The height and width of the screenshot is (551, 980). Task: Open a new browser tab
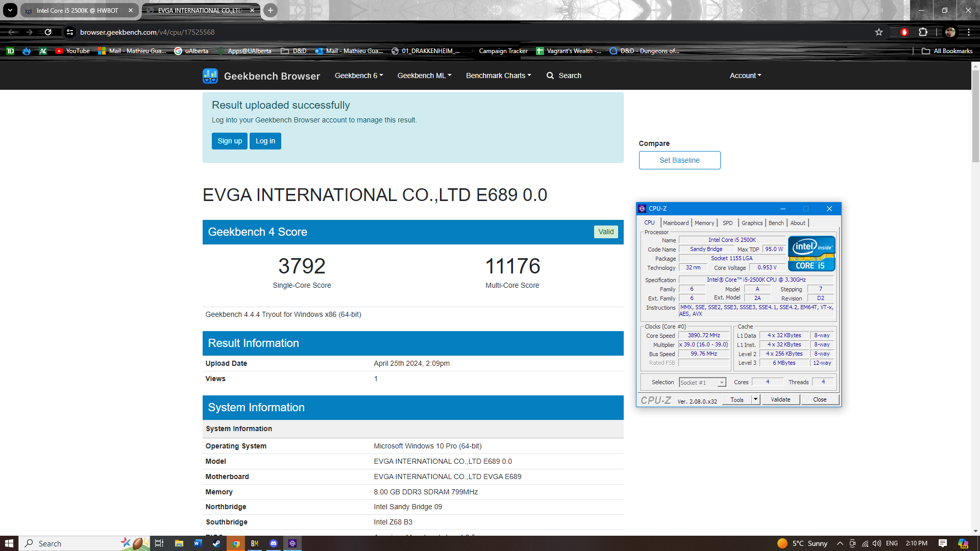[x=271, y=10]
